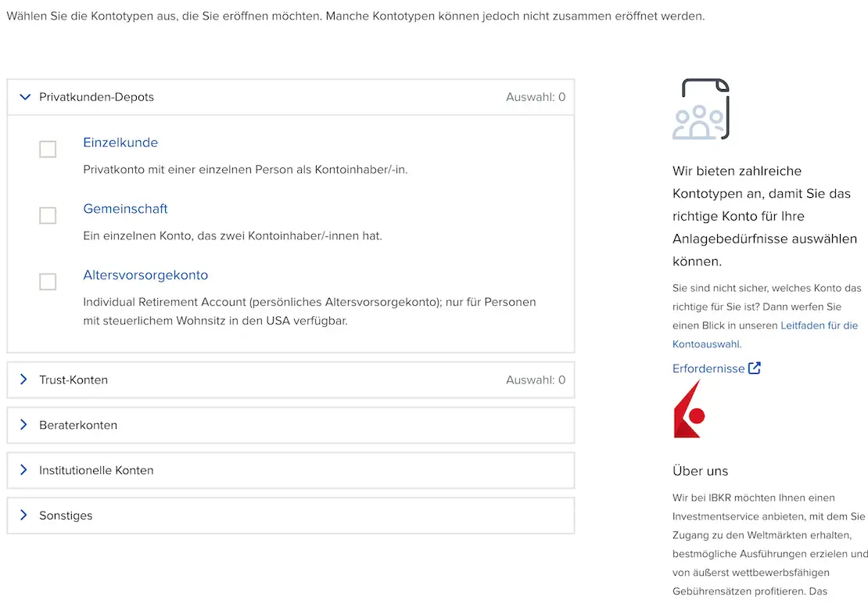Expand the Institutionelle Konten chevron arrow
The width and height of the screenshot is (868, 604).
(23, 470)
